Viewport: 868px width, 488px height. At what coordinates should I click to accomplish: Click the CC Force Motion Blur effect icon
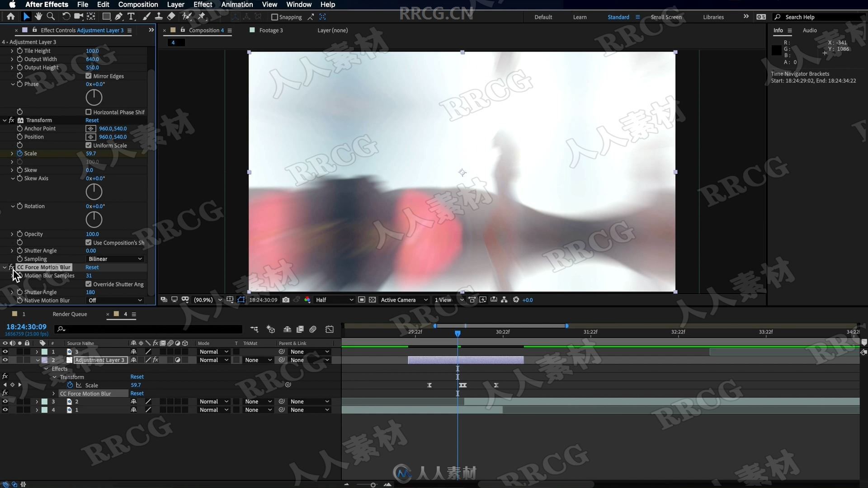click(11, 266)
